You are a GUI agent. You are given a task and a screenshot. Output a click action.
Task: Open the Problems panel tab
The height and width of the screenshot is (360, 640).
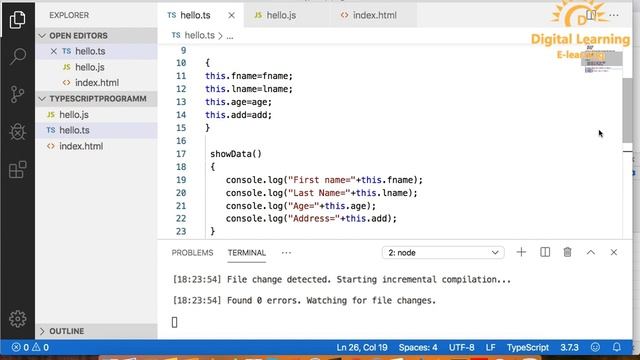point(192,253)
